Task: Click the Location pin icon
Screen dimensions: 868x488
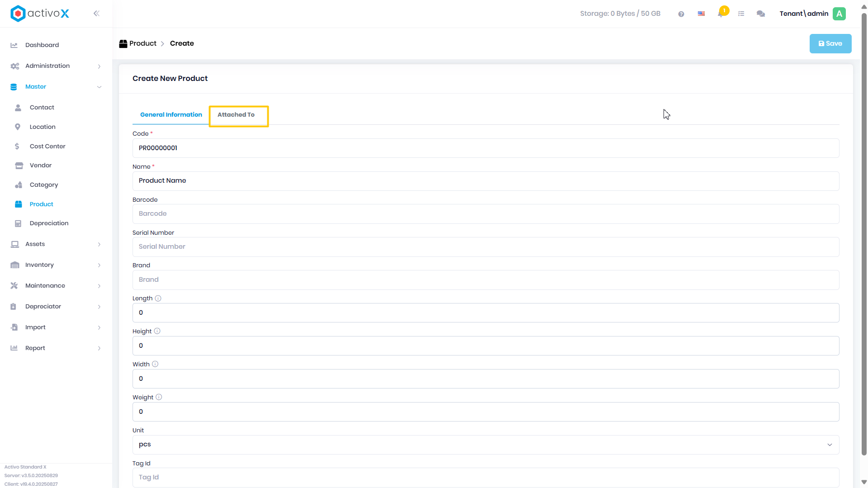Action: point(18,127)
